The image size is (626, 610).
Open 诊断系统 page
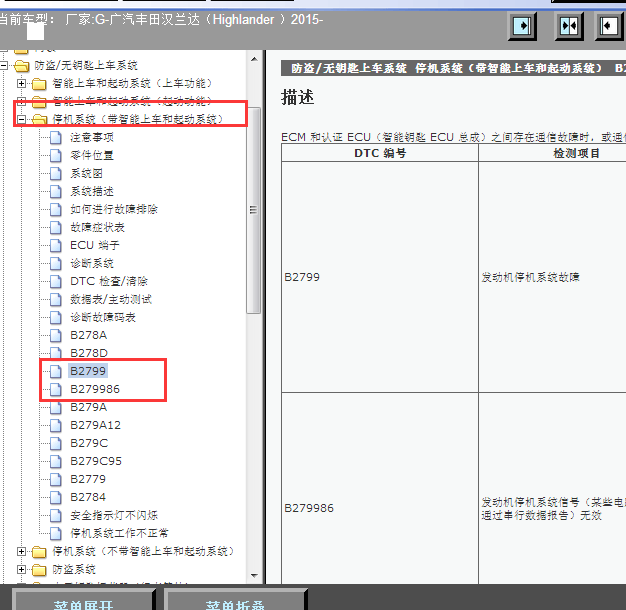(x=92, y=263)
